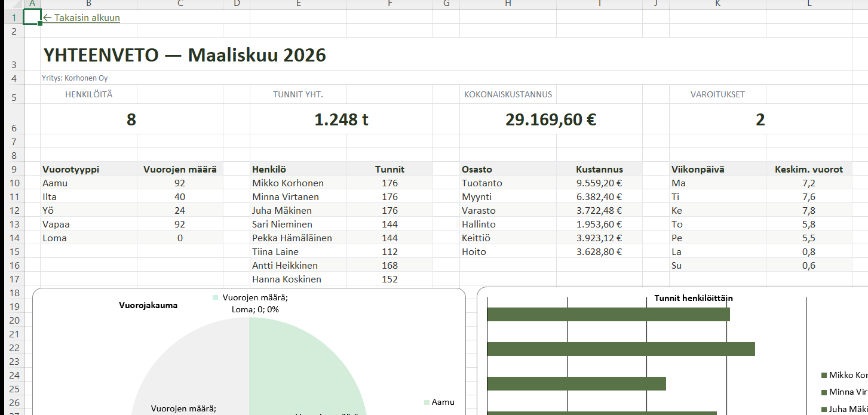Select the total hours cell 1.248 t
This screenshot has height=415, width=868.
pos(341,120)
